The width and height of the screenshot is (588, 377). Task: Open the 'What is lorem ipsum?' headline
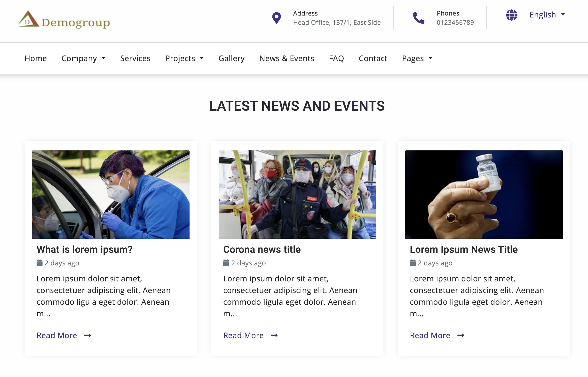(x=84, y=249)
